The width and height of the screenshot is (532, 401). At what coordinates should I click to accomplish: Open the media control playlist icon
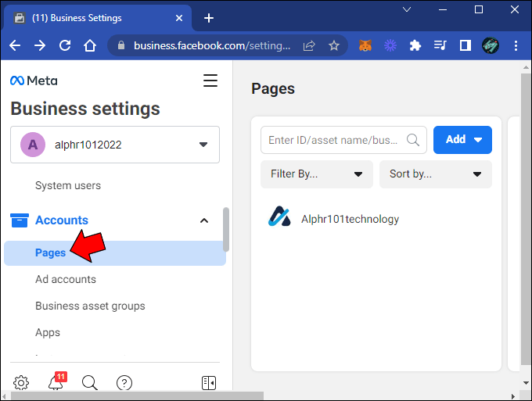[x=440, y=45]
